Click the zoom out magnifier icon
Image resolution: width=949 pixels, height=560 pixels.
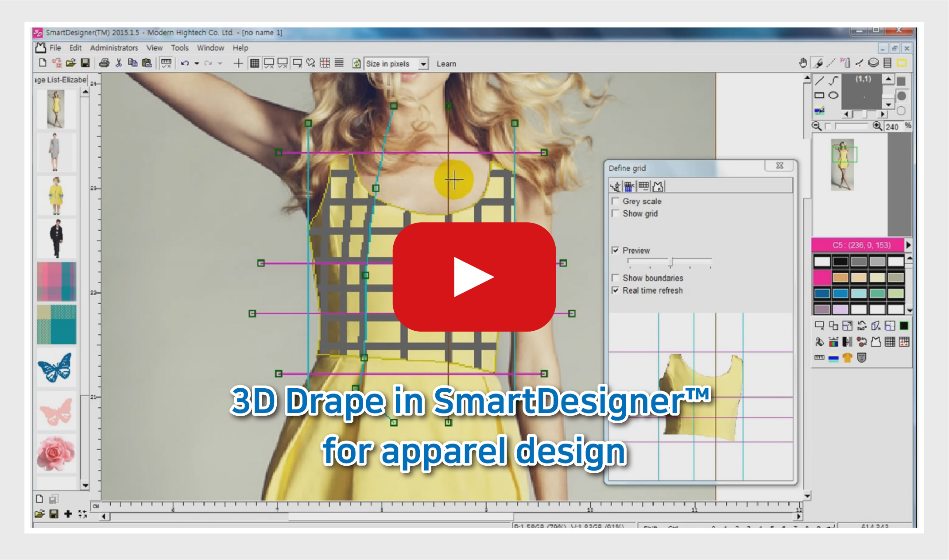(x=817, y=126)
